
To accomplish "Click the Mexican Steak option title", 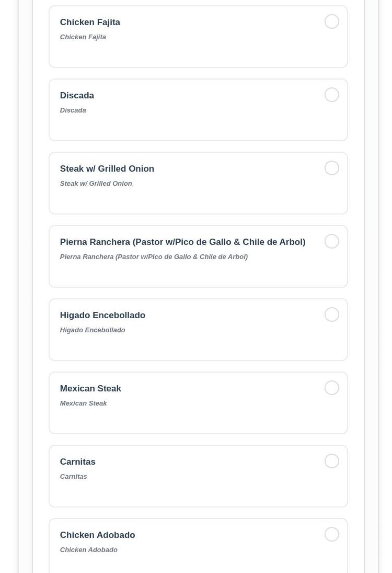I will 90,389.
